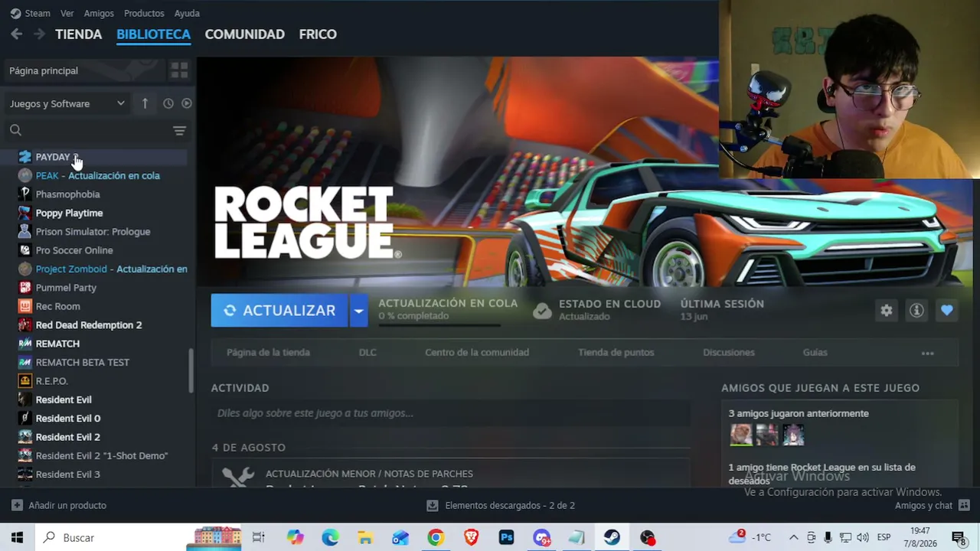The image size is (980, 551).
Task: Open the advanced filter options icon
Action: coord(179,131)
